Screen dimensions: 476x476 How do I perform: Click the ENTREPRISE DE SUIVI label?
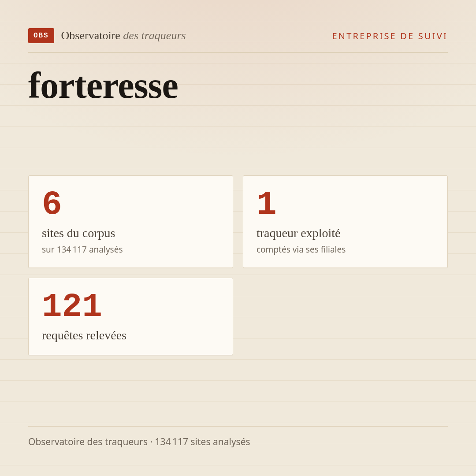pyautogui.click(x=390, y=36)
